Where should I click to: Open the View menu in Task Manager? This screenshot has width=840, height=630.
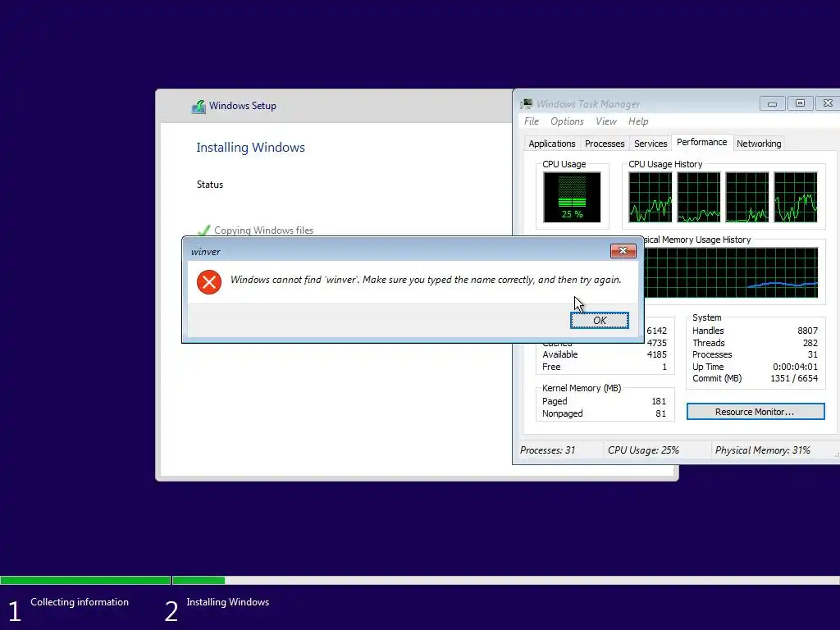(x=606, y=121)
